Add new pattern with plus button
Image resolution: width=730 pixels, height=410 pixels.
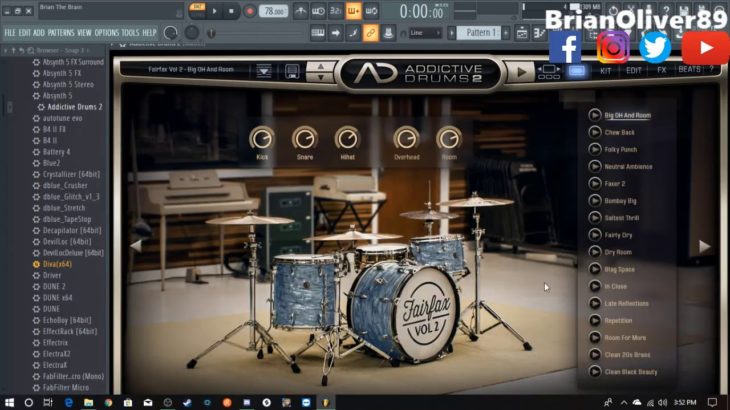tap(506, 33)
